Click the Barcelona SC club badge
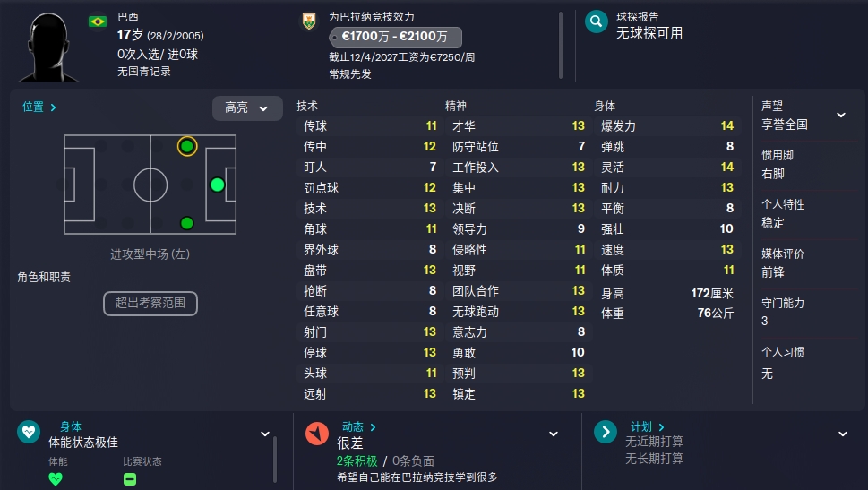 (x=309, y=22)
